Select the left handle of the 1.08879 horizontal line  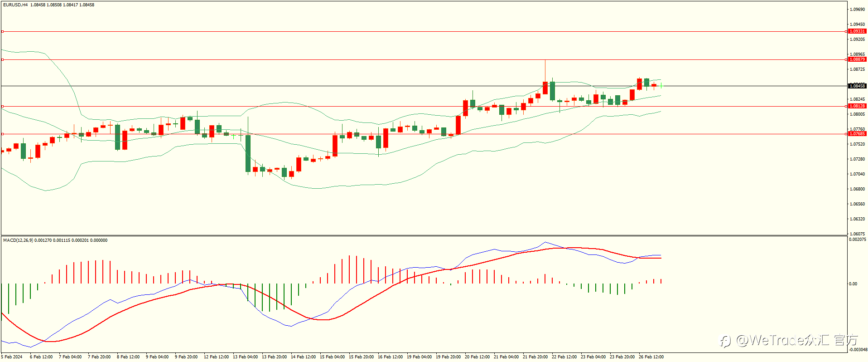pos(2,59)
